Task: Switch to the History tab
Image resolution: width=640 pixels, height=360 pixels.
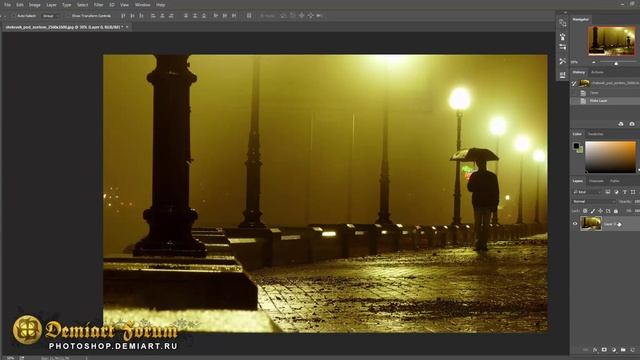Action: [x=578, y=72]
